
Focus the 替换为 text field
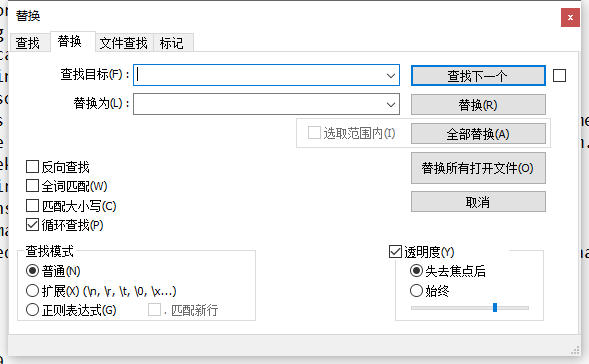[259, 104]
